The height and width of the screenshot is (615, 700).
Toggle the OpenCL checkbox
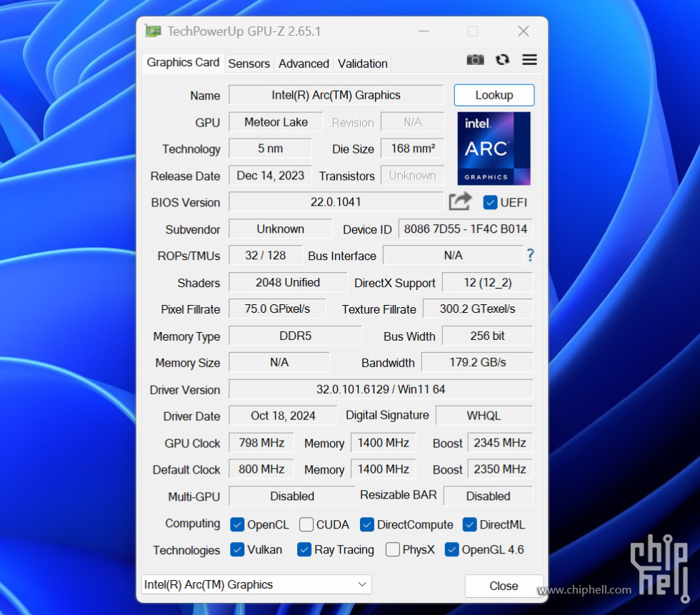coord(237,524)
